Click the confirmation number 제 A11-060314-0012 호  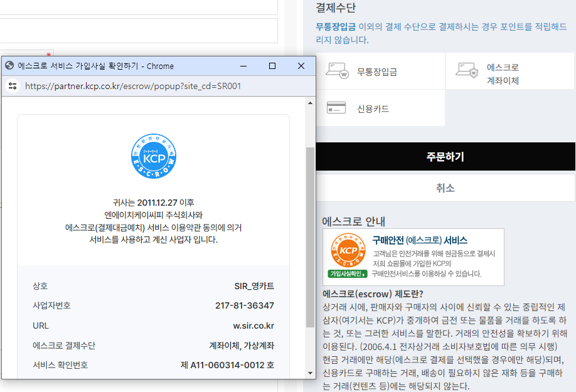click(227, 365)
